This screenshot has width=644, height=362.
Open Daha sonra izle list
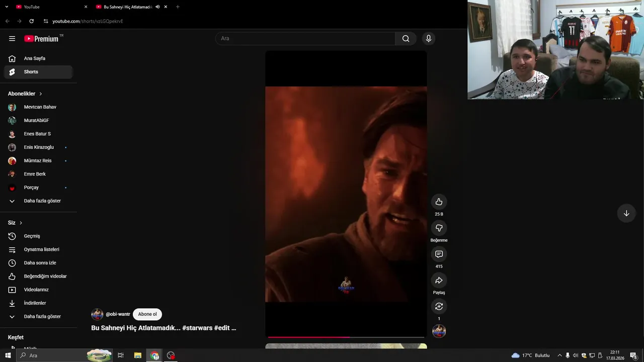tap(38, 263)
